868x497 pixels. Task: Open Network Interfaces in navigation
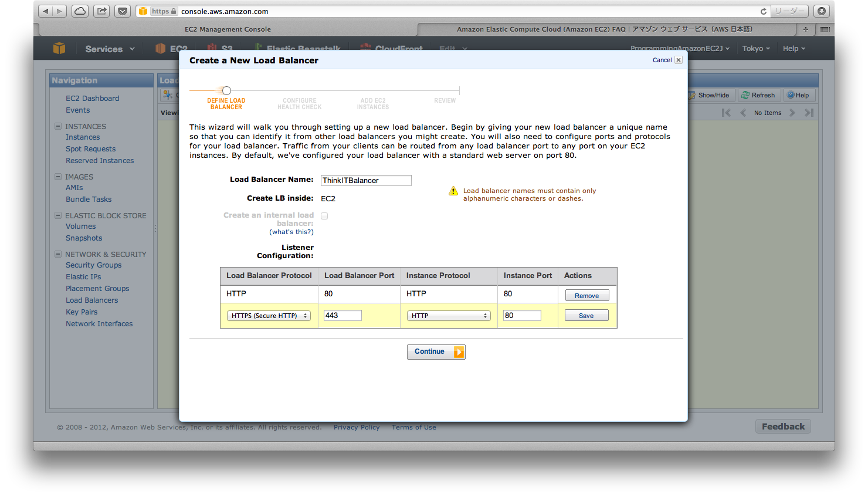pos(99,324)
